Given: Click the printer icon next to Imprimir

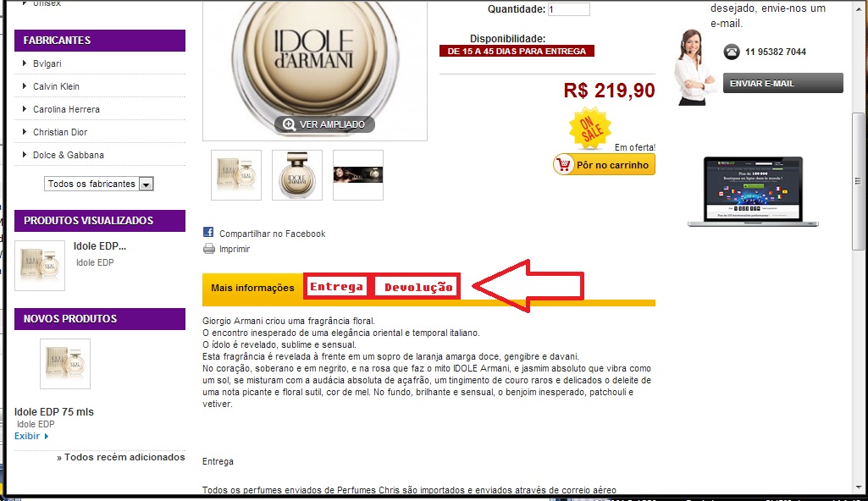Looking at the screenshot, I should click(x=208, y=249).
